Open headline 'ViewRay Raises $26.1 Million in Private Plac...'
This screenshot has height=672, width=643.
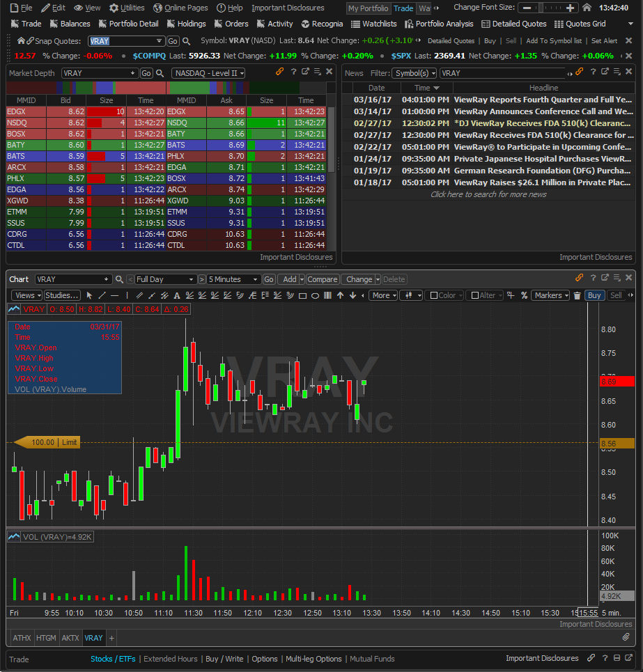click(x=542, y=182)
